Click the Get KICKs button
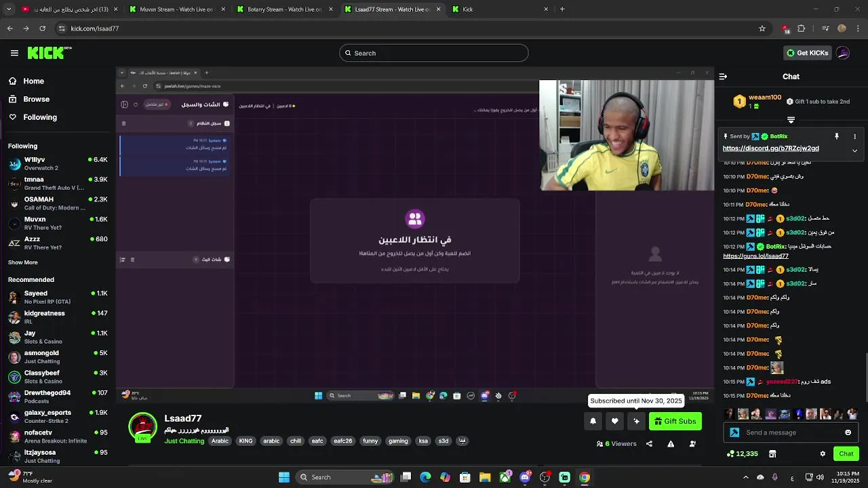 (x=806, y=53)
